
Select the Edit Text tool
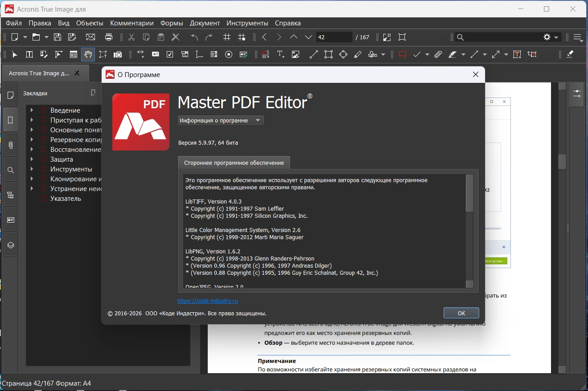[x=29, y=54]
